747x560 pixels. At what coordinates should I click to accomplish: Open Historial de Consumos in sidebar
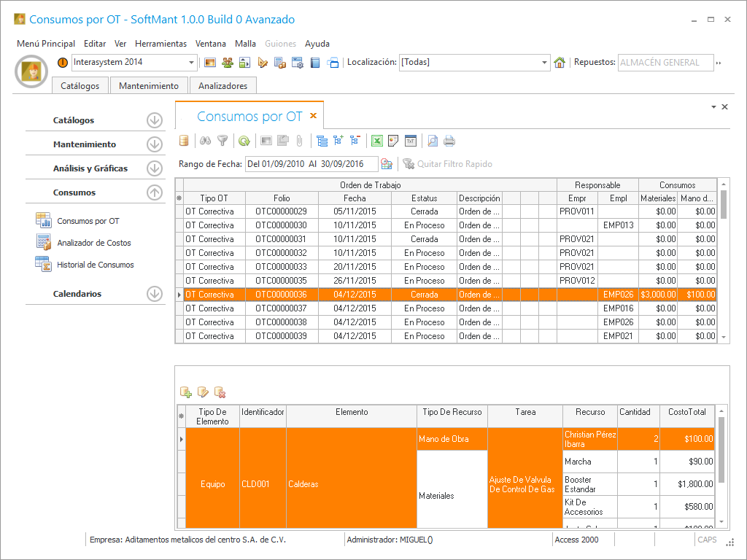coord(96,265)
